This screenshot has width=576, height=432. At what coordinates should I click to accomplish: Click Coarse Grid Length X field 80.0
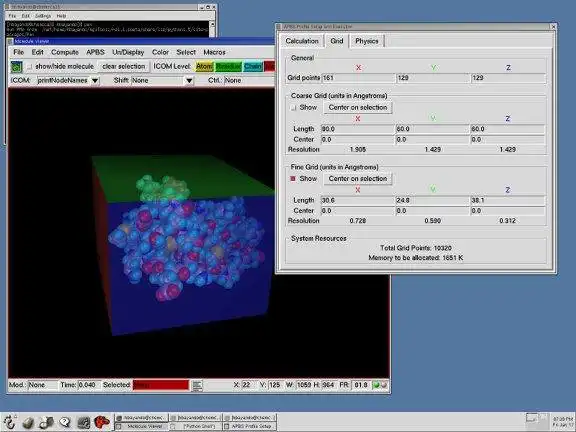click(x=357, y=129)
